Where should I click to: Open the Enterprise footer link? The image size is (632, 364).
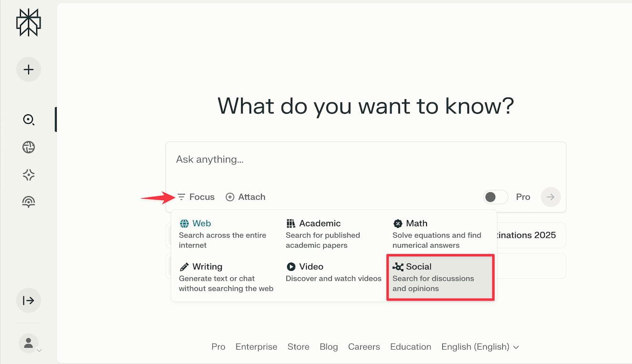(x=256, y=347)
